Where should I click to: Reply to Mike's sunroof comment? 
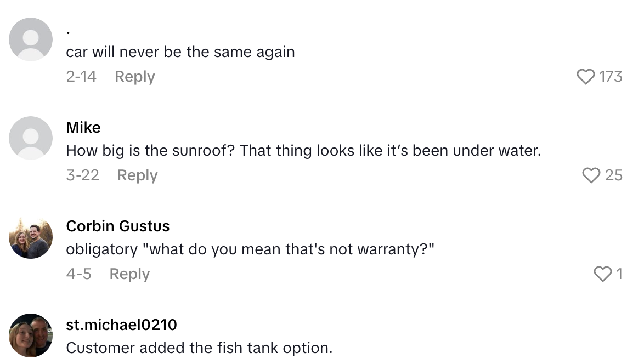(137, 175)
